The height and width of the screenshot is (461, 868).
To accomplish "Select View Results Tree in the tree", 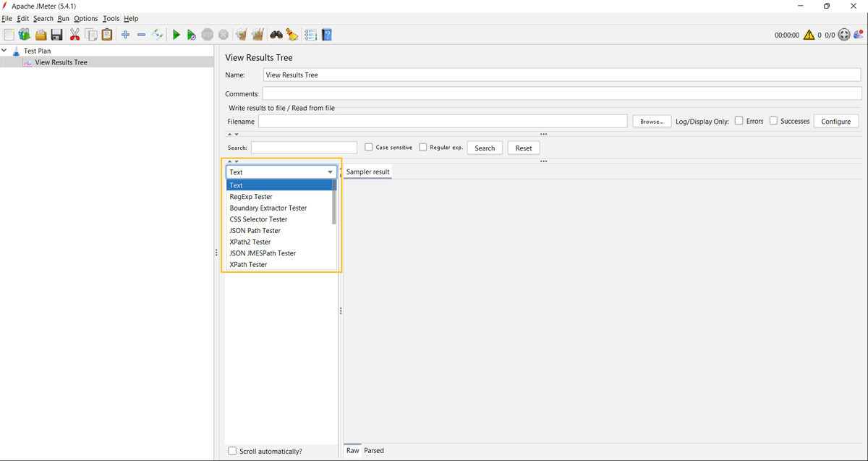I will point(61,62).
